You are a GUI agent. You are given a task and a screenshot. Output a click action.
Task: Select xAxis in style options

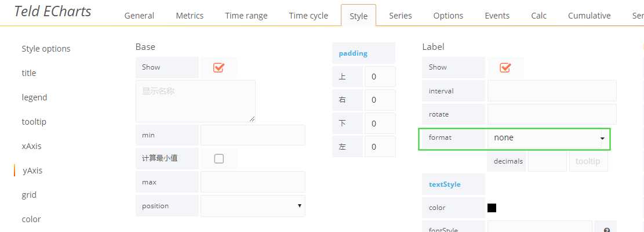32,146
